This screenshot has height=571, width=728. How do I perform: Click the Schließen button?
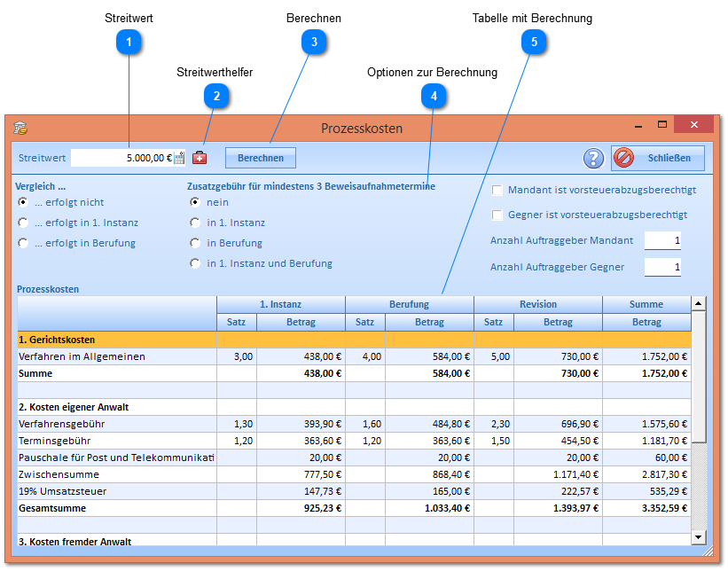tap(657, 158)
